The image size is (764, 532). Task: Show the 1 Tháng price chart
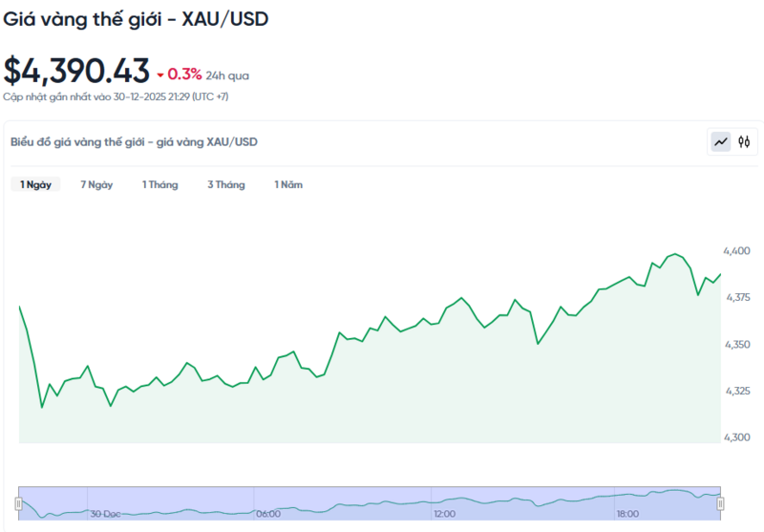(x=159, y=184)
